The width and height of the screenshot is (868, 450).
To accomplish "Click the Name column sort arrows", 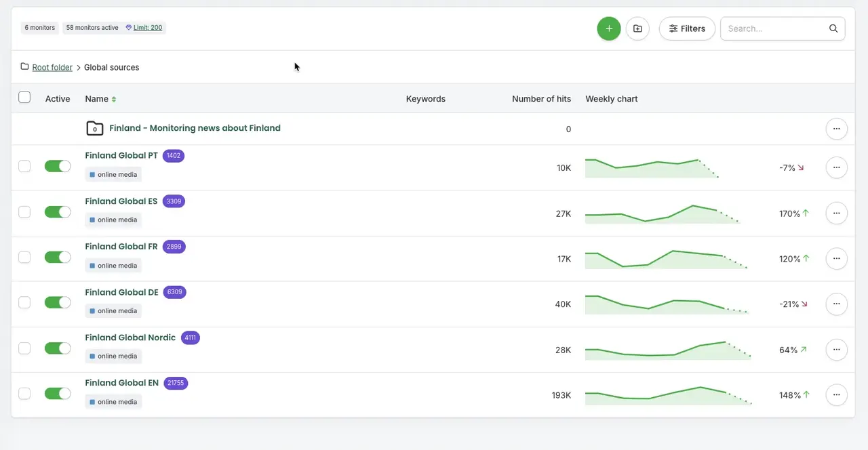I will click(x=114, y=99).
